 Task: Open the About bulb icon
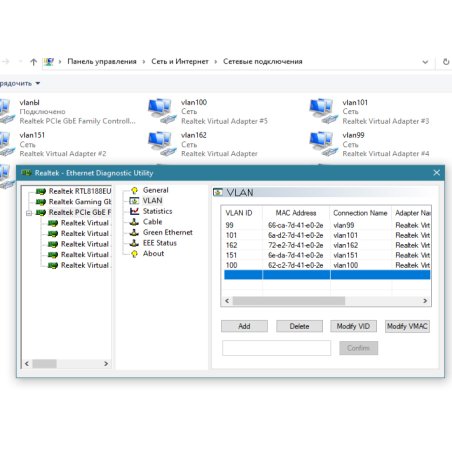coord(134,254)
